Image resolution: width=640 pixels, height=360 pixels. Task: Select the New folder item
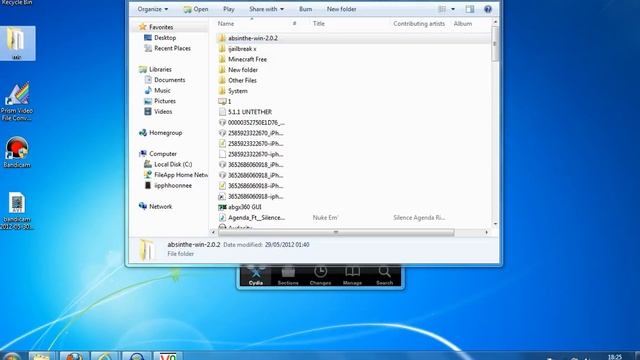[x=243, y=70]
